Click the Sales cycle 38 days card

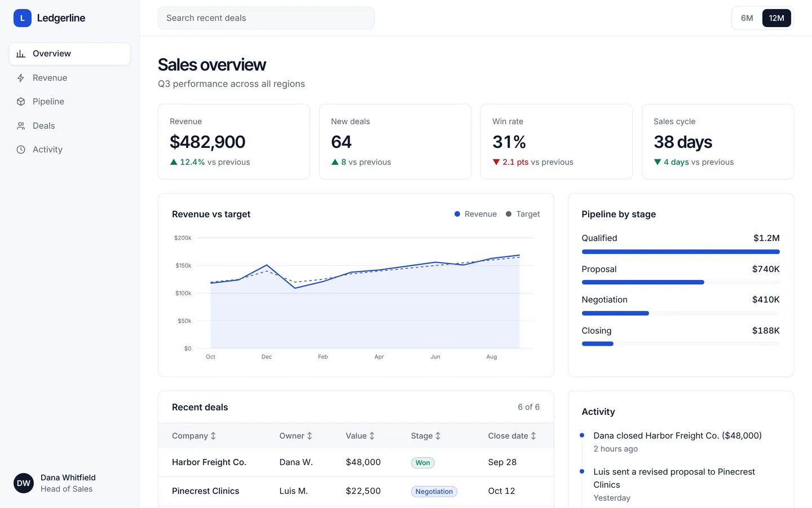click(718, 142)
